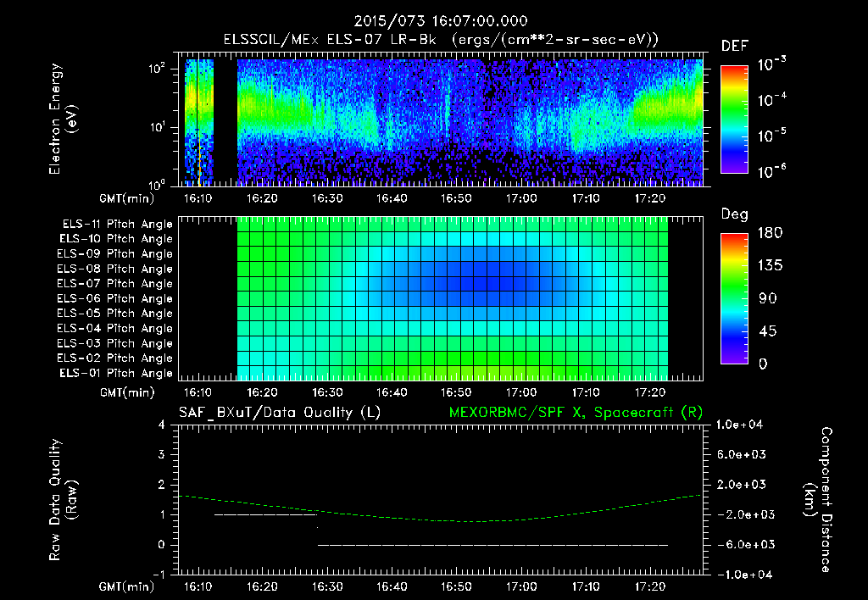The image size is (868, 600).
Task: Select the ELS-01 Pitch Angle row label
Action: tap(116, 373)
